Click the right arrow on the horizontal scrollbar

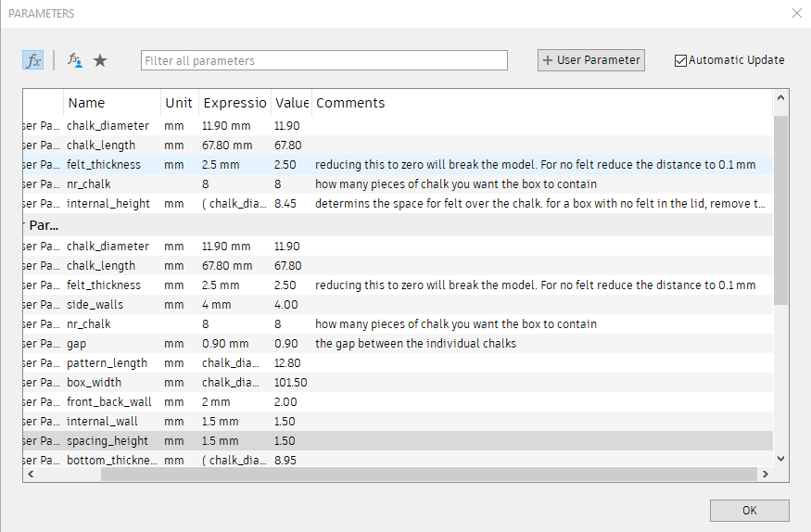coord(766,475)
